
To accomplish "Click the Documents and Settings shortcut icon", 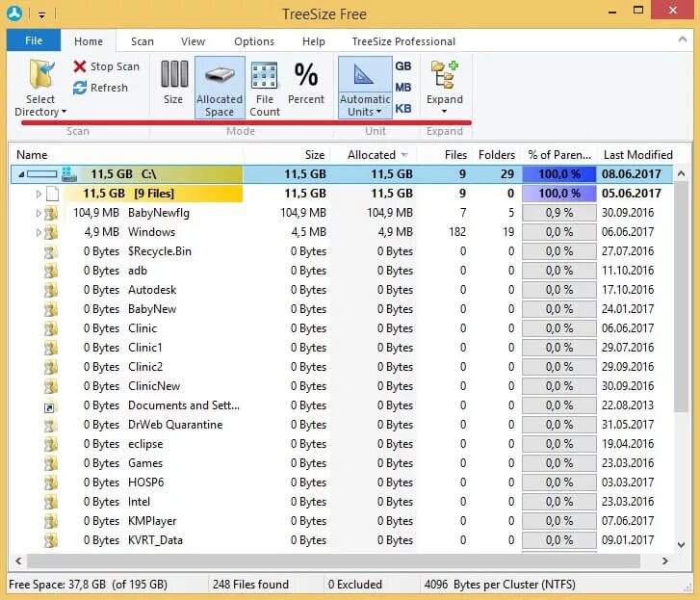I will pos(49,406).
